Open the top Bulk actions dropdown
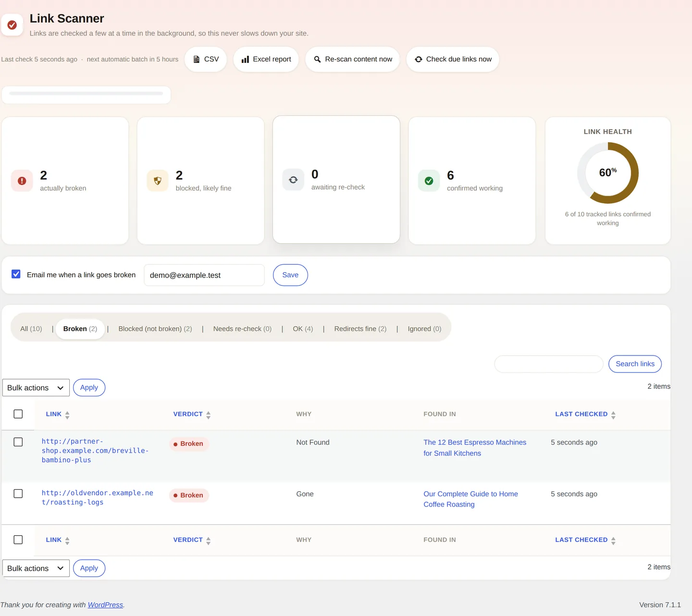Image resolution: width=692 pixels, height=616 pixels. tap(36, 388)
